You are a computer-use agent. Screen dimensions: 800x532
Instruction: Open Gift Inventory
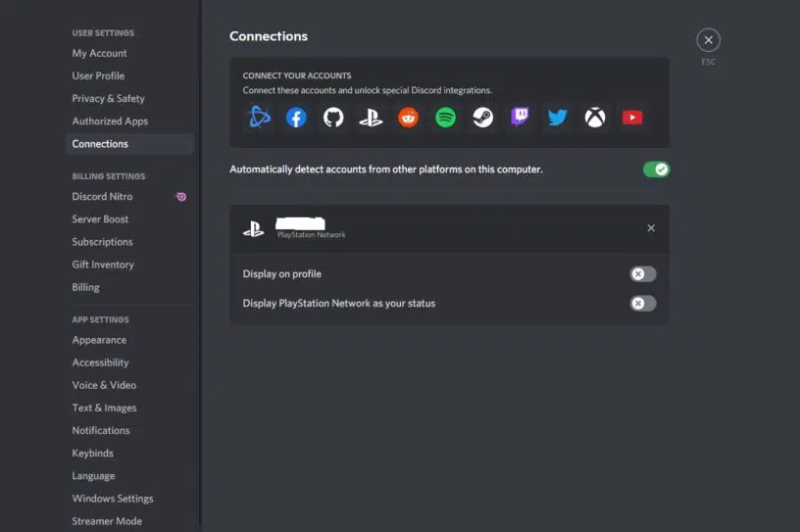129,265
